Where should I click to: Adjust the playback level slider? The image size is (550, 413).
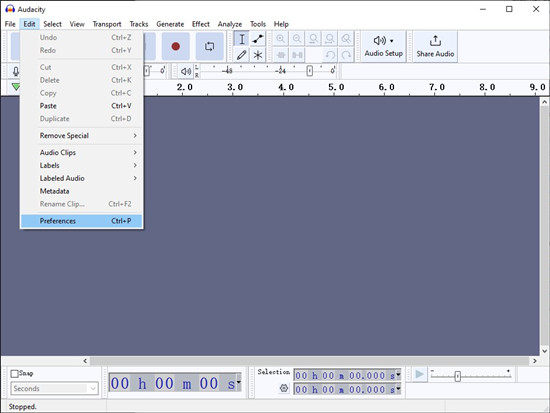(309, 71)
